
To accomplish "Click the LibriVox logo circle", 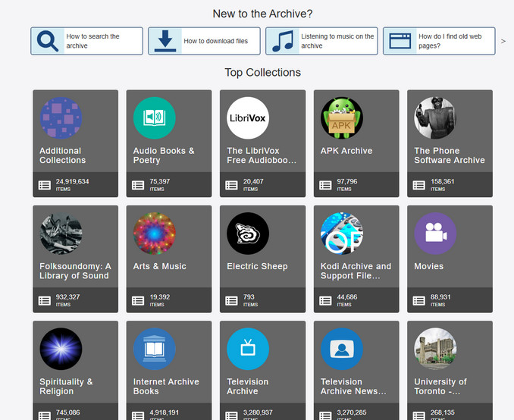I will tap(248, 118).
